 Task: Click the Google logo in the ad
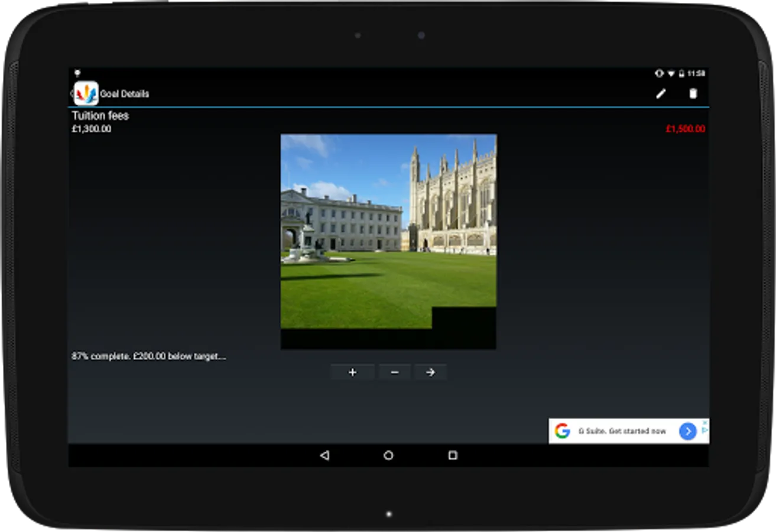pos(562,432)
